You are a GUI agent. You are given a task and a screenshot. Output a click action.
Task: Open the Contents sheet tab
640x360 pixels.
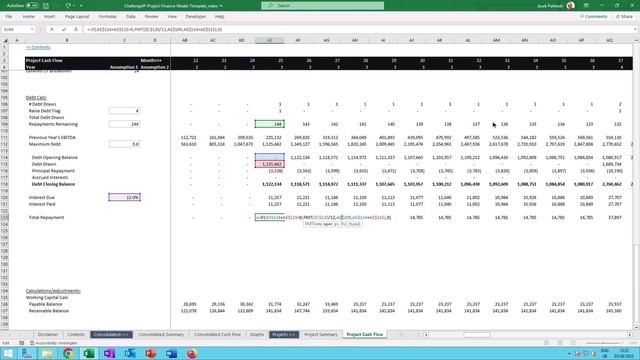point(76,334)
